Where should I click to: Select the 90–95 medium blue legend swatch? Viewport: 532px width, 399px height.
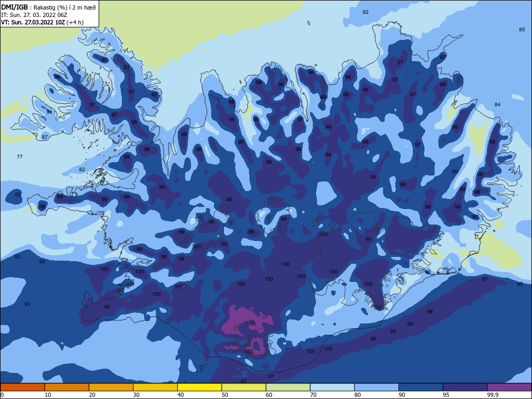coord(421,387)
